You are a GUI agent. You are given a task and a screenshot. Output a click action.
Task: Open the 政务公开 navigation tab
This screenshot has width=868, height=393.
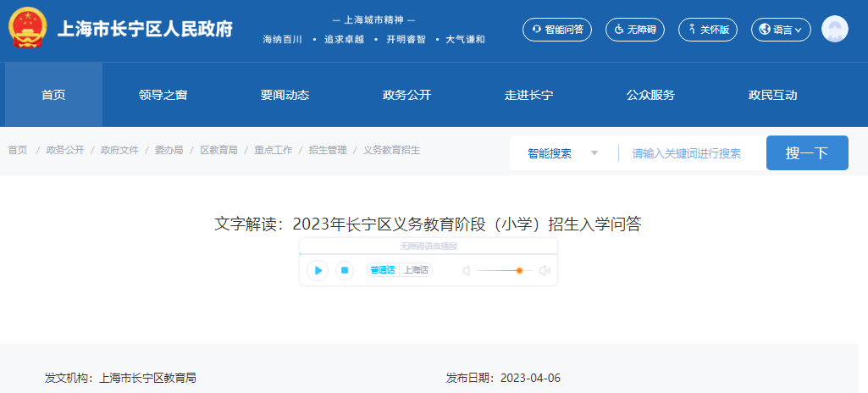tap(406, 95)
